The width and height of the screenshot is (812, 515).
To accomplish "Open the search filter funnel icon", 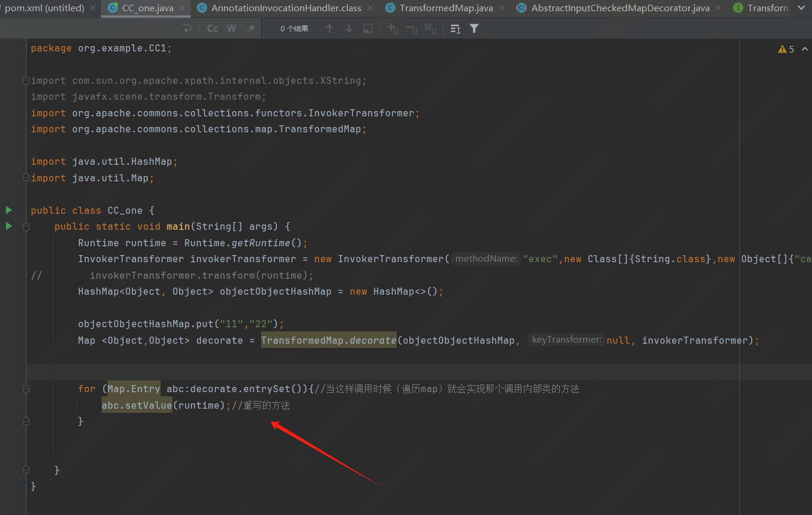I will pyautogui.click(x=474, y=28).
